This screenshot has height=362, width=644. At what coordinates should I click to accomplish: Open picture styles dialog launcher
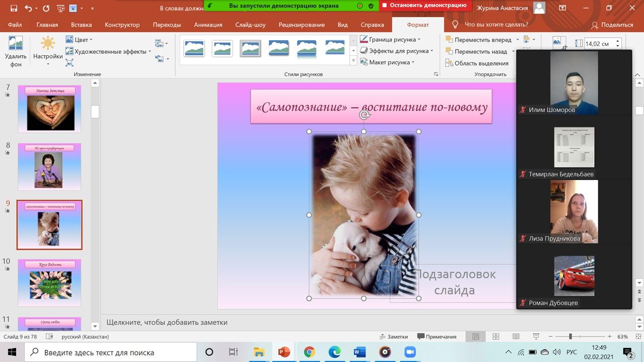coord(436,74)
